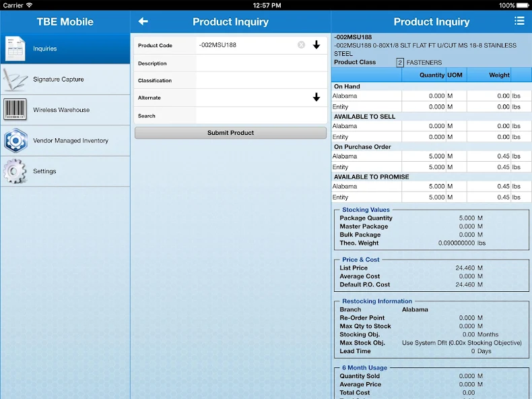Select the Inquiries menu label

[x=45, y=49]
